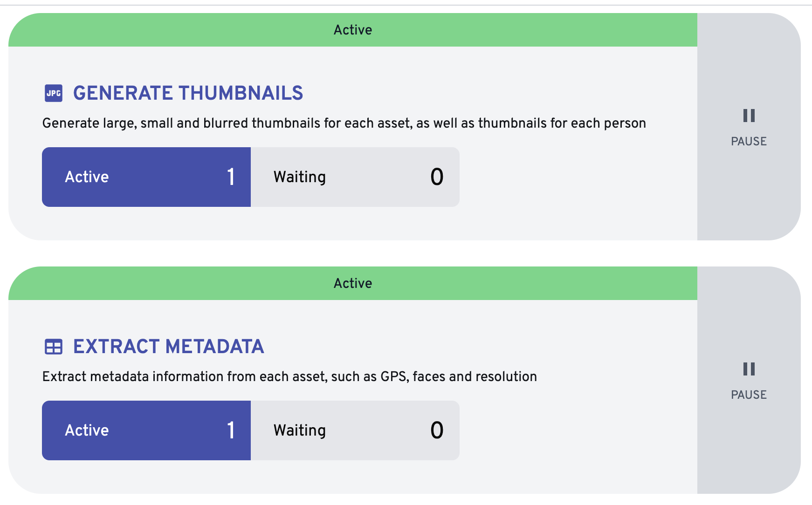The height and width of the screenshot is (505, 812).
Task: Click the green Active banner above Generate Thumbnails
Action: pyautogui.click(x=353, y=30)
